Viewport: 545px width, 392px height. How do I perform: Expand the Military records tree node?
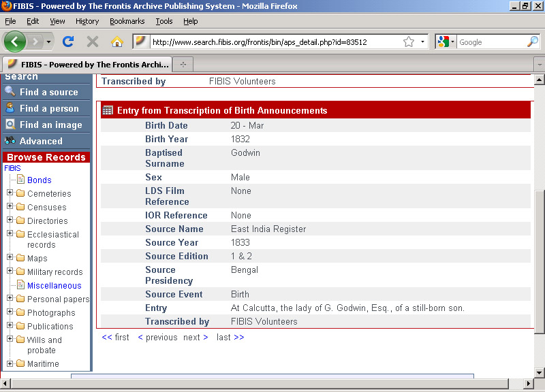[x=10, y=270]
